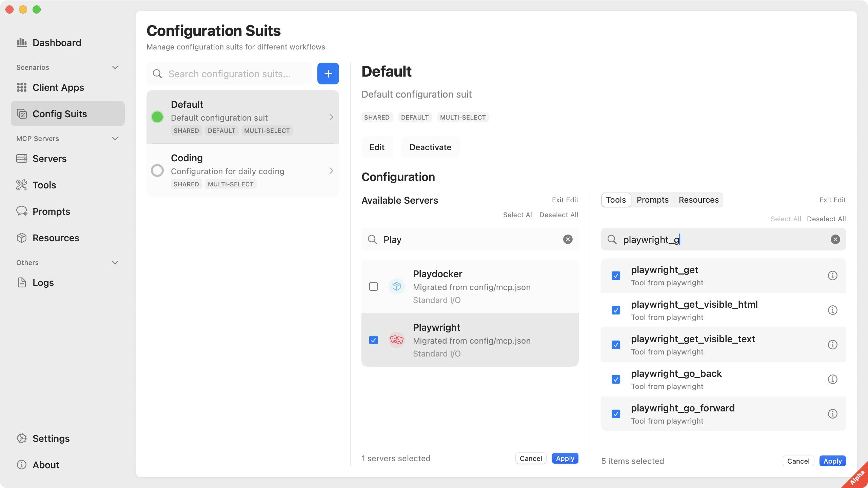This screenshot has height=488, width=868.
Task: Show info for playwright_go_forward
Action: click(x=832, y=414)
